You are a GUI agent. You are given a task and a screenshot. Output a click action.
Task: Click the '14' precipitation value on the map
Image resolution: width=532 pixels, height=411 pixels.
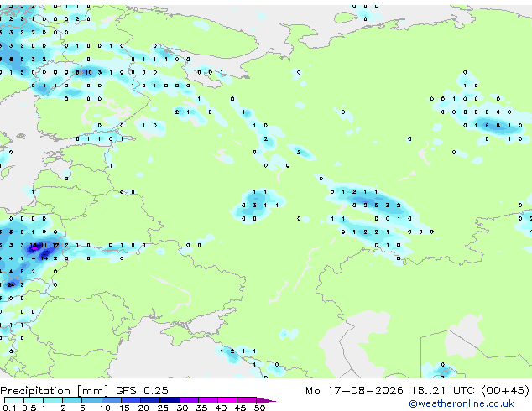click(44, 258)
